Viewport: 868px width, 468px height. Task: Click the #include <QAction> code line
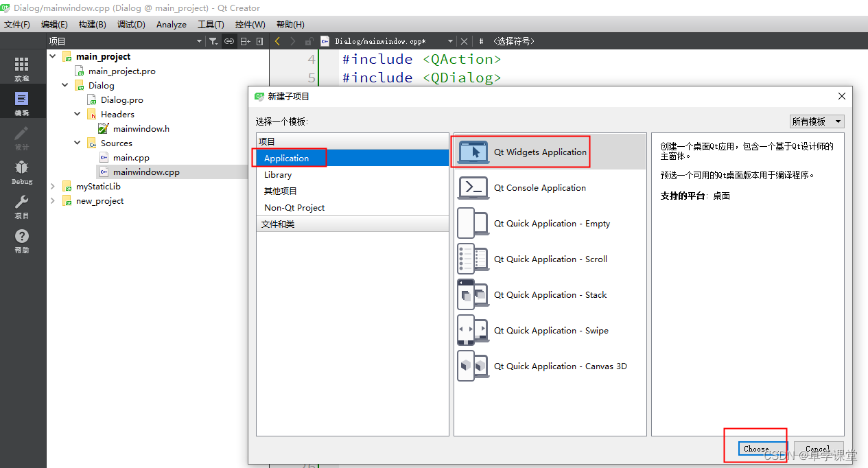(x=422, y=59)
